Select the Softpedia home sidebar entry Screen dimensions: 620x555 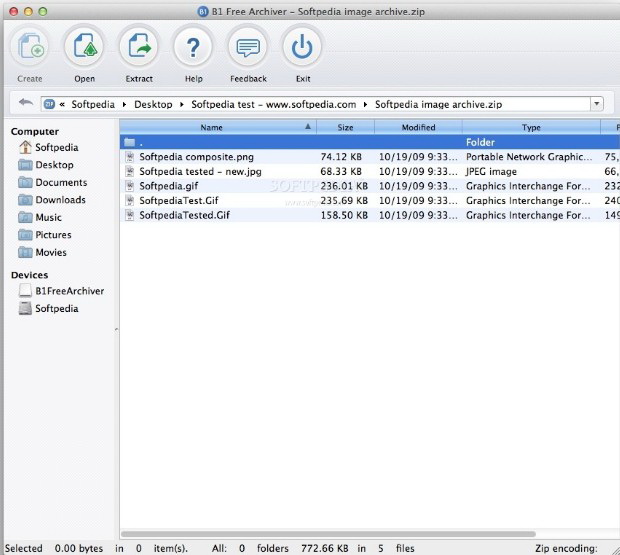click(x=57, y=147)
